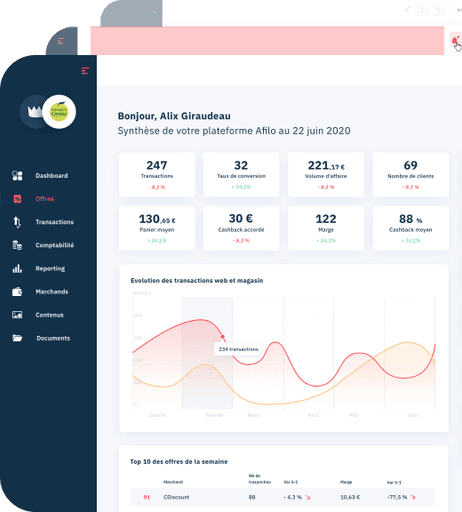
Task: Click the Documents folder icon
Action: (17, 338)
